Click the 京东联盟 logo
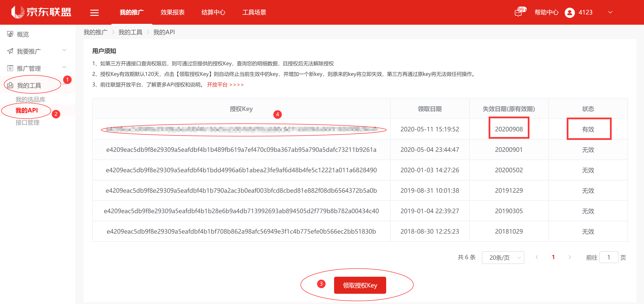Screen dimensions: 644x304 pyautogui.click(x=41, y=12)
